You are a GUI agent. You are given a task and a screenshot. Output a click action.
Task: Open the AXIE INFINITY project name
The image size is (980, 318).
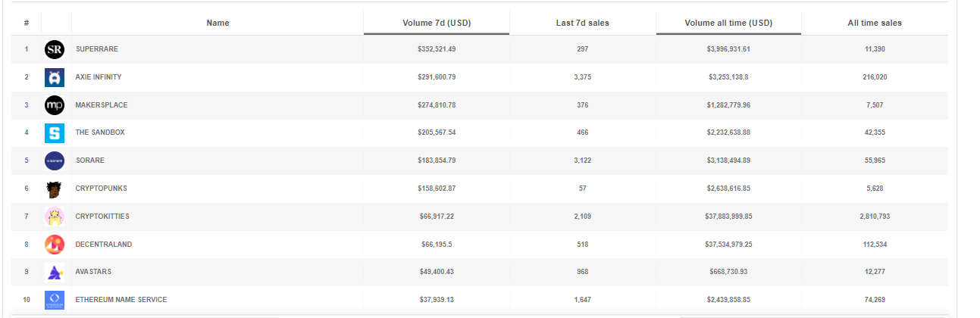click(99, 77)
